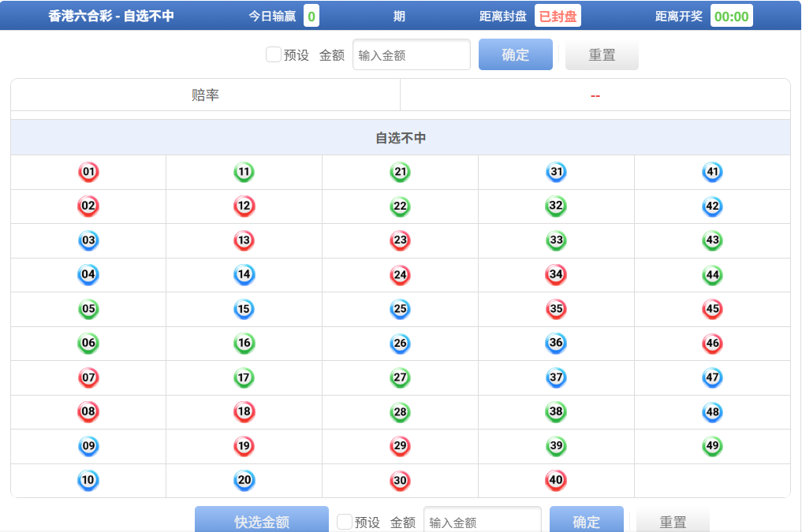This screenshot has width=802, height=532.
Task: Pick blue ball number 10
Action: click(88, 480)
